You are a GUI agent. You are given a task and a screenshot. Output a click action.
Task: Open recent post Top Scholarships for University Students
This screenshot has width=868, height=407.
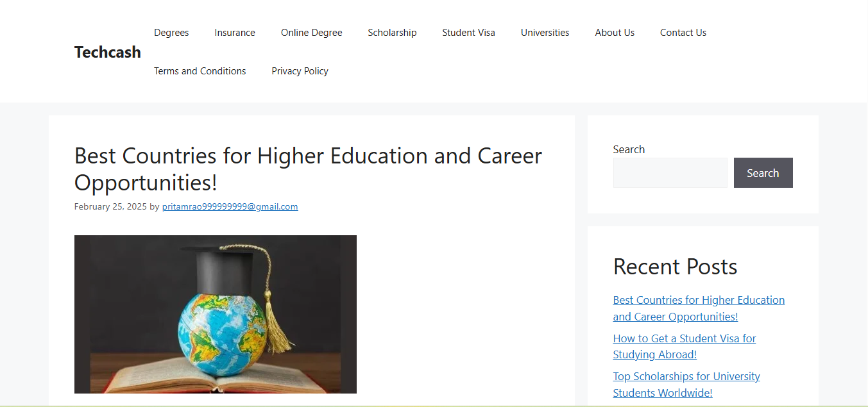click(686, 385)
